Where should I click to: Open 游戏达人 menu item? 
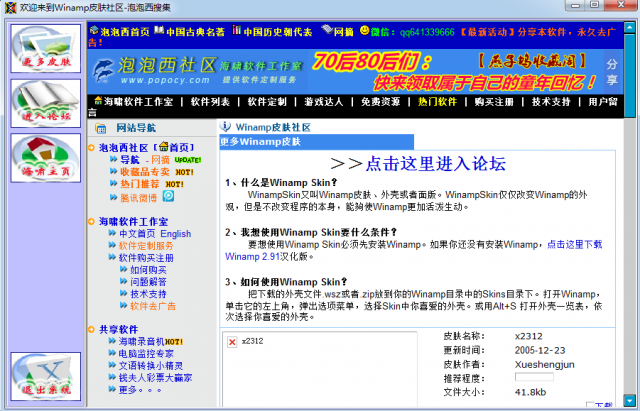(x=324, y=102)
